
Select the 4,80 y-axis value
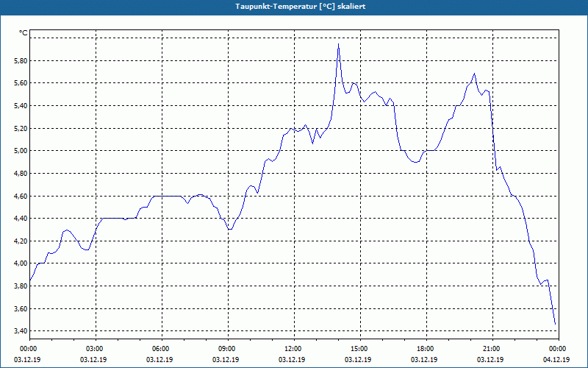click(21, 174)
